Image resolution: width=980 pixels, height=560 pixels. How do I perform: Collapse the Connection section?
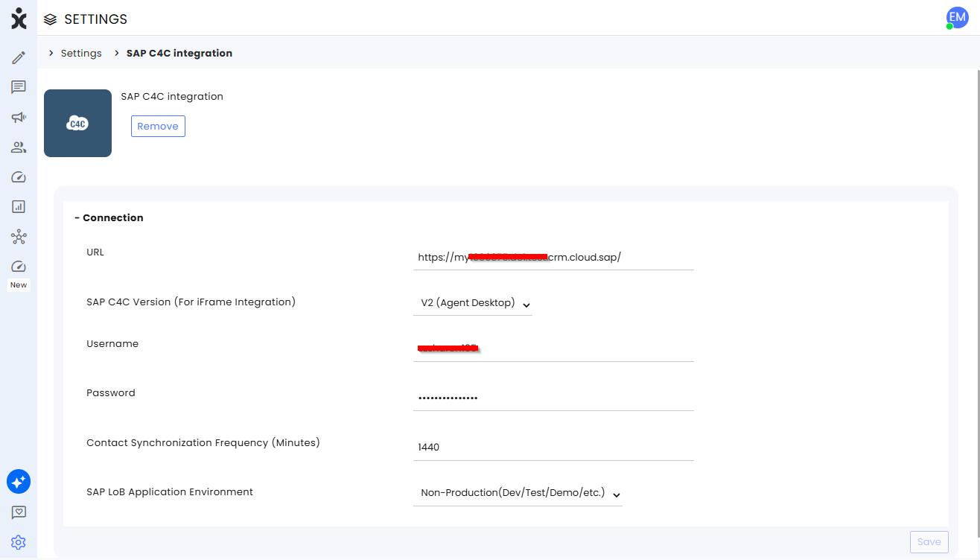click(109, 217)
